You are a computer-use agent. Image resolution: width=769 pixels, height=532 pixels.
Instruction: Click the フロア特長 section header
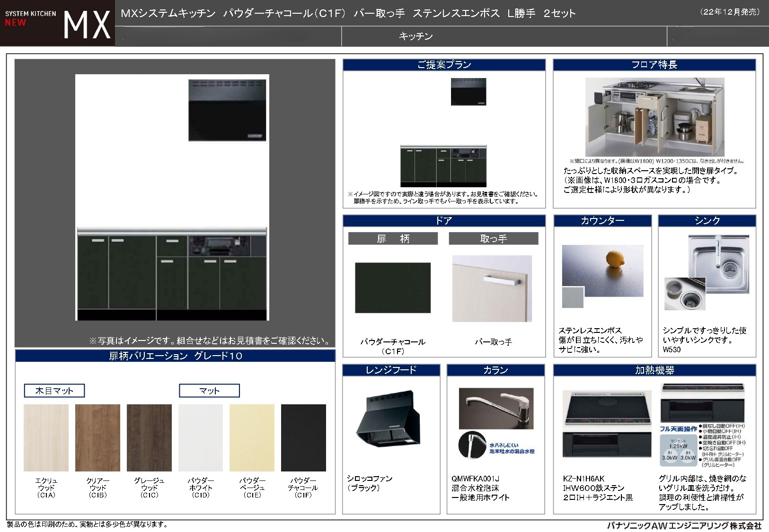pos(654,65)
